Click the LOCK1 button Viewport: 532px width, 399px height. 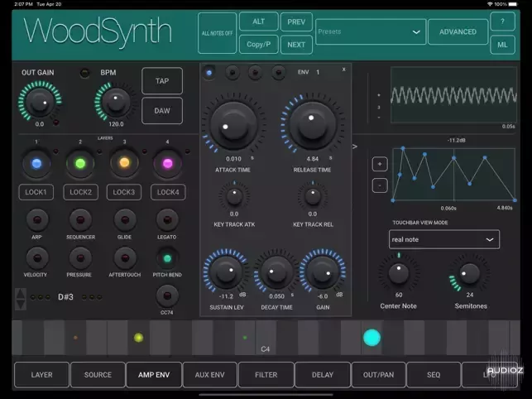[x=36, y=192]
